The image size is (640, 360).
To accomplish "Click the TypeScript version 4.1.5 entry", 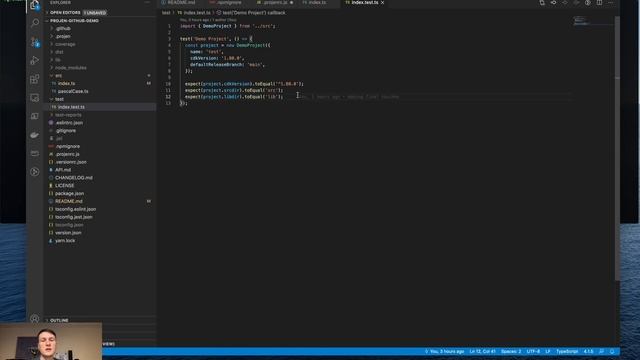I will [x=588, y=351].
